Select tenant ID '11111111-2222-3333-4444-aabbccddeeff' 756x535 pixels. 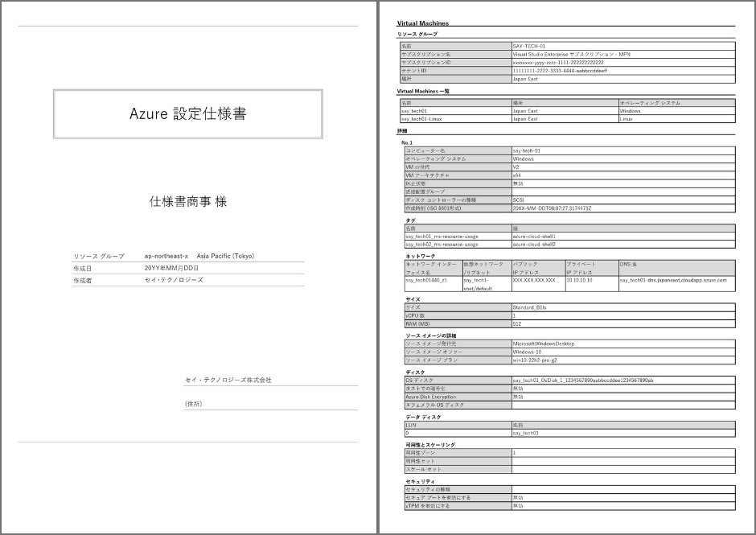pyautogui.click(x=561, y=71)
